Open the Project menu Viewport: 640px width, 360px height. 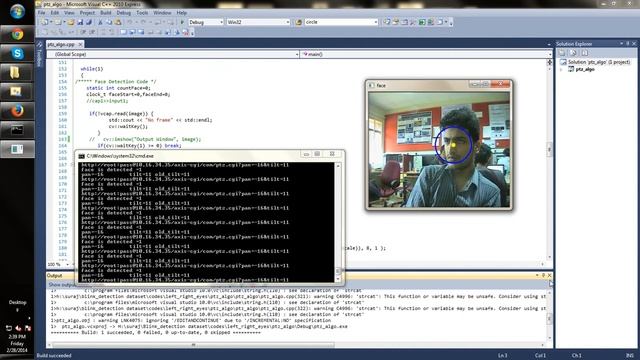coord(87,13)
